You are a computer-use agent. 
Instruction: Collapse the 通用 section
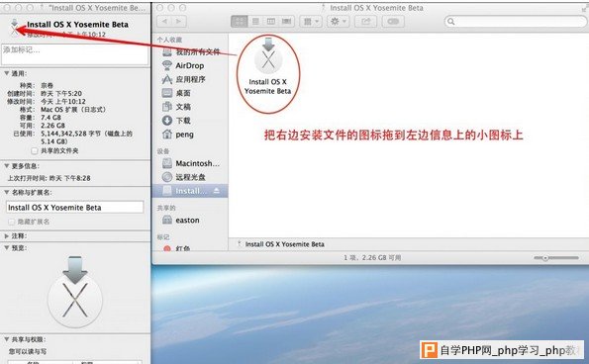[6, 73]
